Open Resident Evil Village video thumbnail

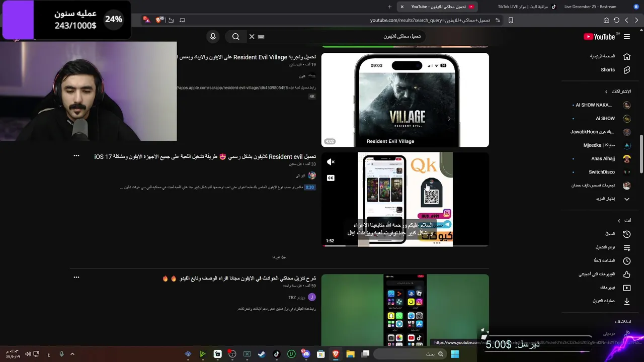[405, 100]
